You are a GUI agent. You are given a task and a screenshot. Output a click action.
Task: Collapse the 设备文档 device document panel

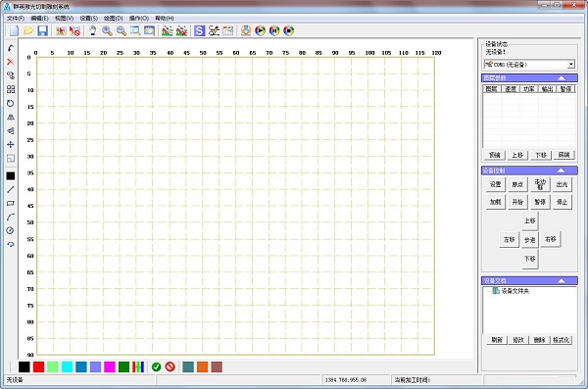(x=562, y=280)
